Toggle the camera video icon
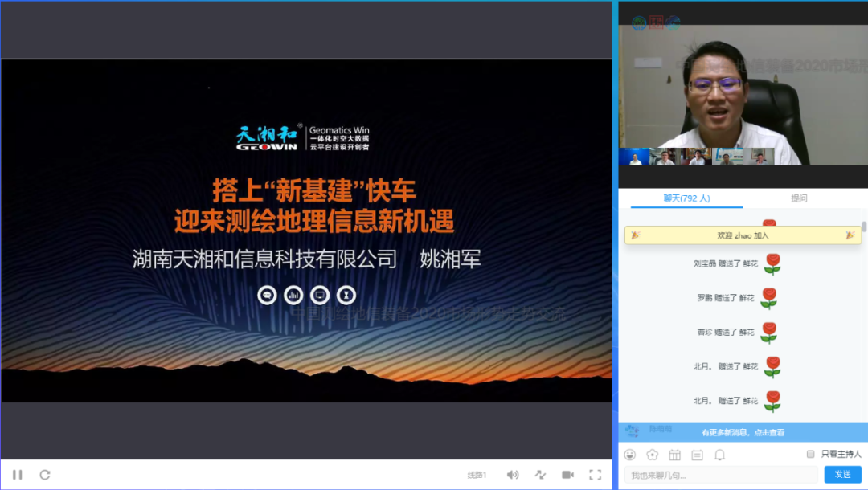The width and height of the screenshot is (868, 490). point(567,475)
